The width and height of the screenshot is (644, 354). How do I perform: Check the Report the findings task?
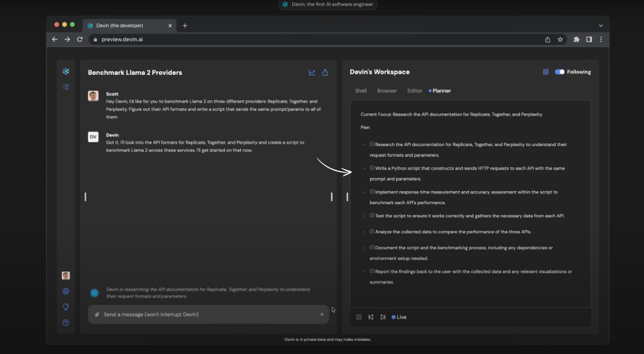point(372,271)
